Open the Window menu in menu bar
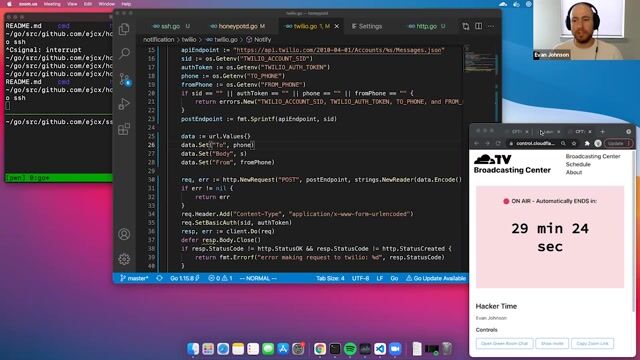 [x=107, y=4]
